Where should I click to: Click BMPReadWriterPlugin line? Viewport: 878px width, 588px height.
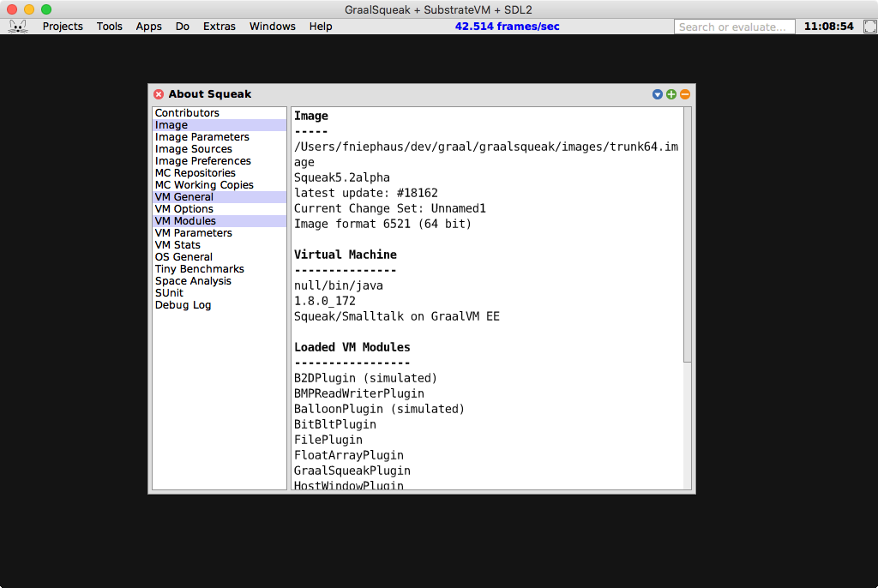(359, 393)
